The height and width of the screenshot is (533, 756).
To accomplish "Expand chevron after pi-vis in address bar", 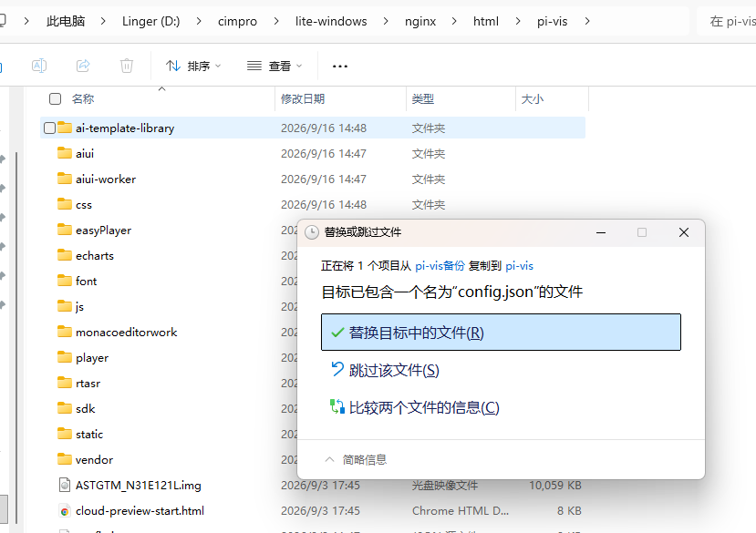I will tap(586, 21).
